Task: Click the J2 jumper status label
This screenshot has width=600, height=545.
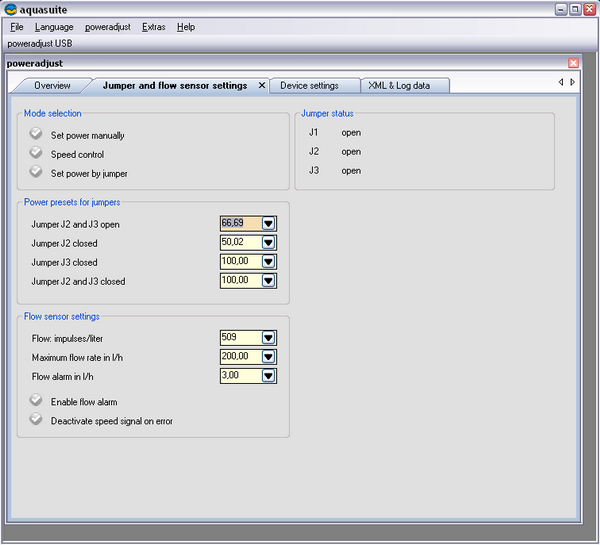Action: click(x=314, y=152)
